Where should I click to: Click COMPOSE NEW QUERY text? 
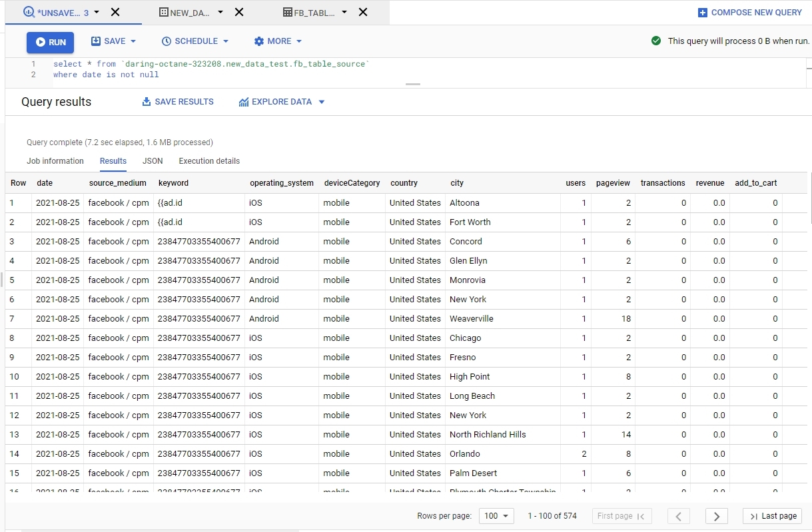[757, 13]
